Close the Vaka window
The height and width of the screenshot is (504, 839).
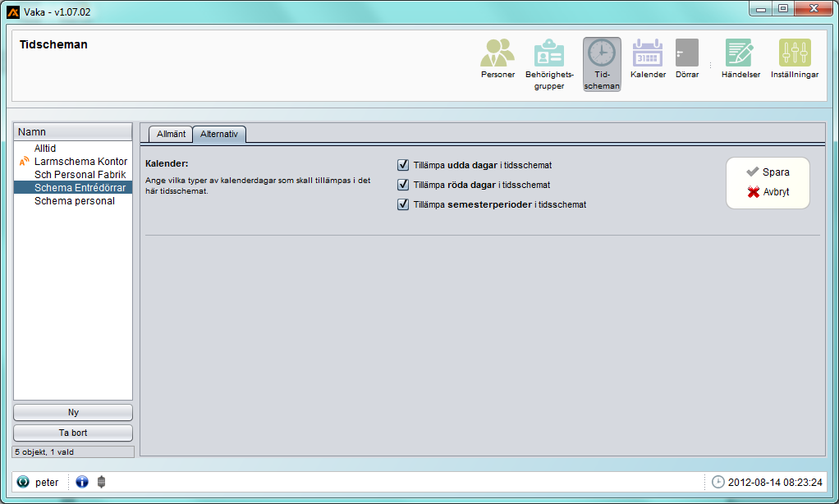point(814,9)
